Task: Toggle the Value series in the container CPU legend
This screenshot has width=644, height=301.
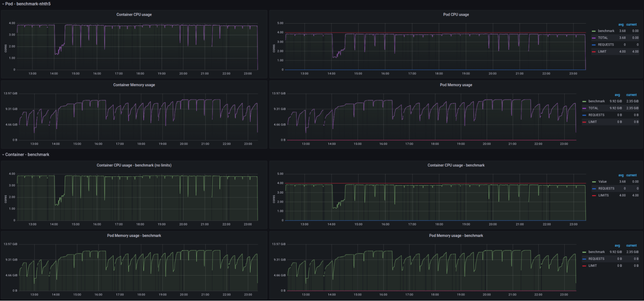Action: click(x=602, y=182)
